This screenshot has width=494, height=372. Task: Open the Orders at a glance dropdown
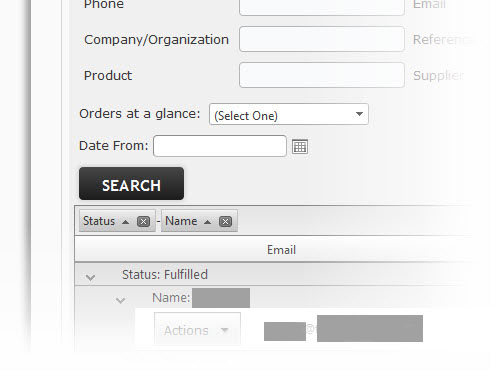[289, 114]
